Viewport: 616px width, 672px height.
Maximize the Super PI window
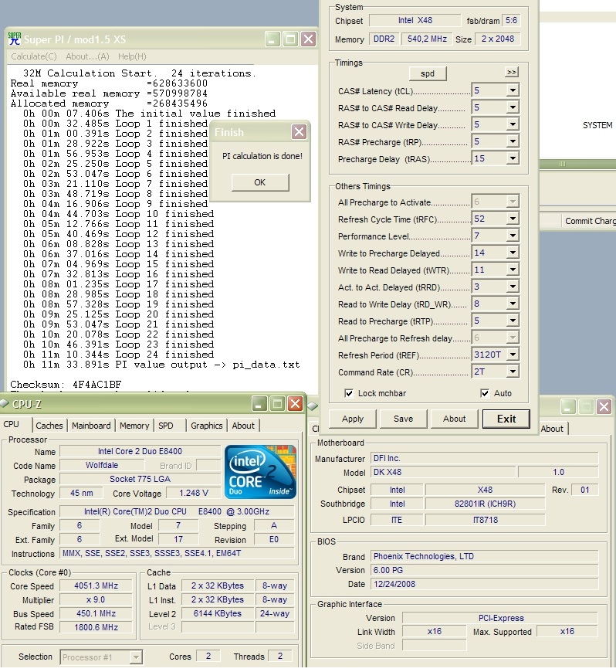[x=290, y=39]
